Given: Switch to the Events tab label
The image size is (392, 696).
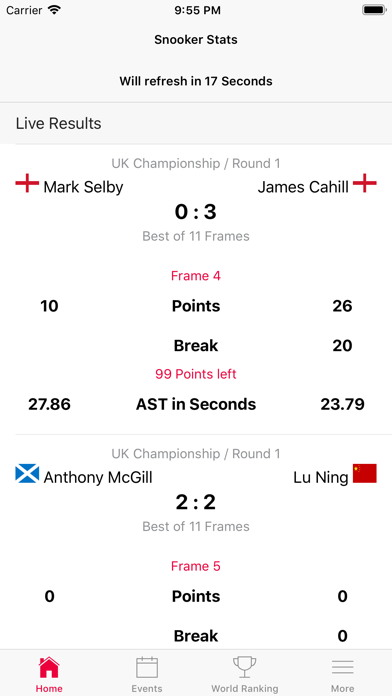Looking at the screenshot, I should (147, 689).
